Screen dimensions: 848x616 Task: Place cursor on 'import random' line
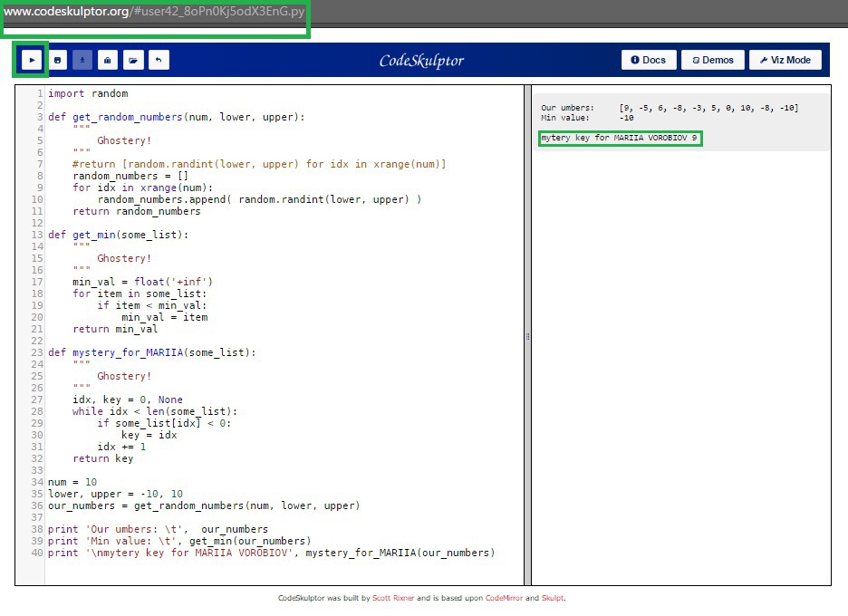point(88,93)
